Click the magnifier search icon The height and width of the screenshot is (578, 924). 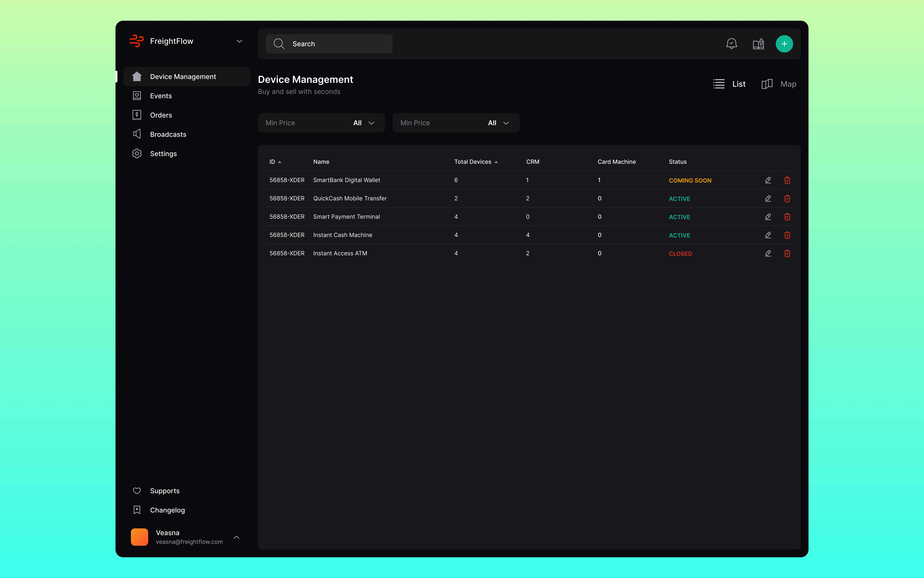(279, 44)
